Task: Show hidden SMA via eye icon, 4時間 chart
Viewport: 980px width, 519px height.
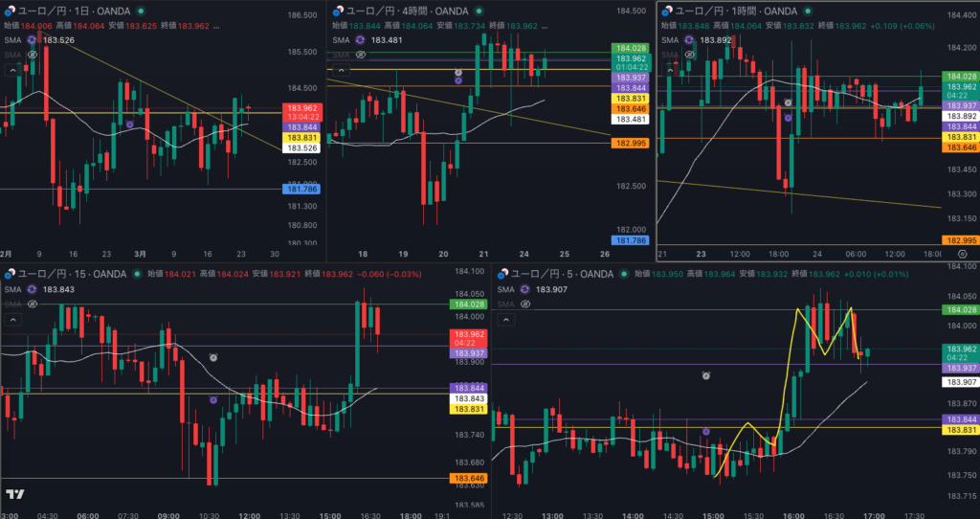Action: (x=361, y=55)
